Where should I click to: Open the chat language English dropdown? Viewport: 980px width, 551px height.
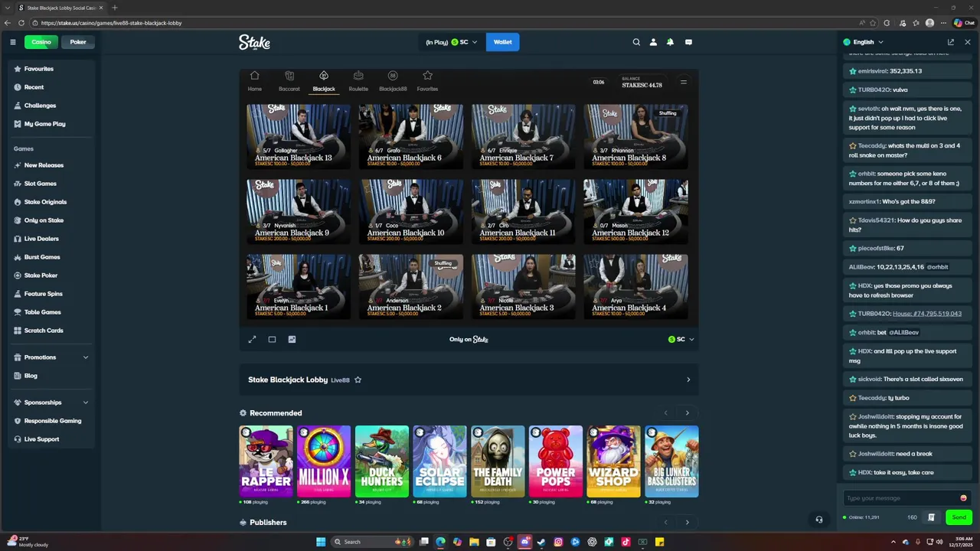864,42
